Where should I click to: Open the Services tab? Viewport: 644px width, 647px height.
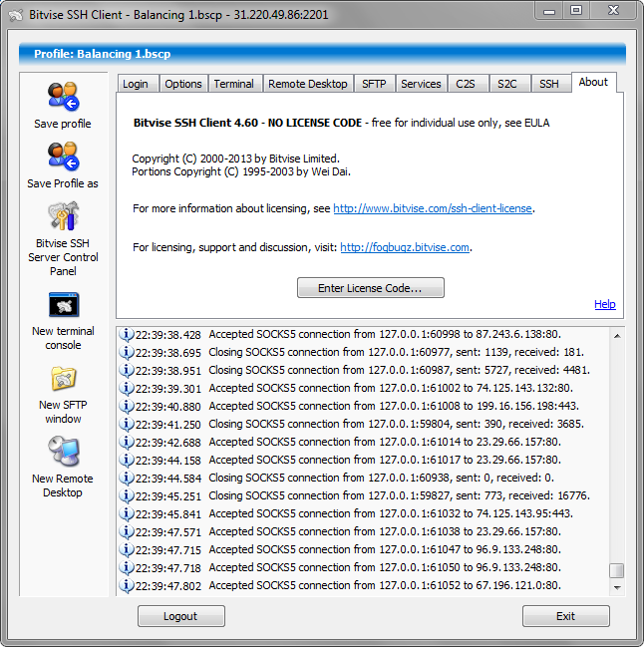tap(422, 84)
